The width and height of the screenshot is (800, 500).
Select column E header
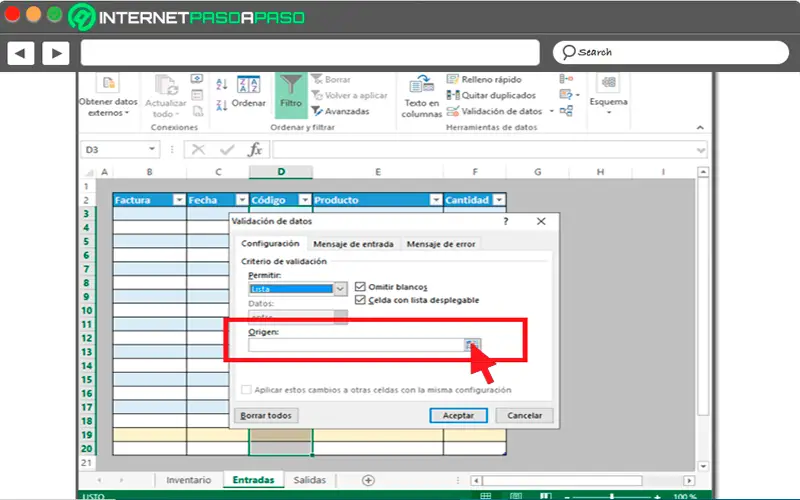[x=378, y=172]
